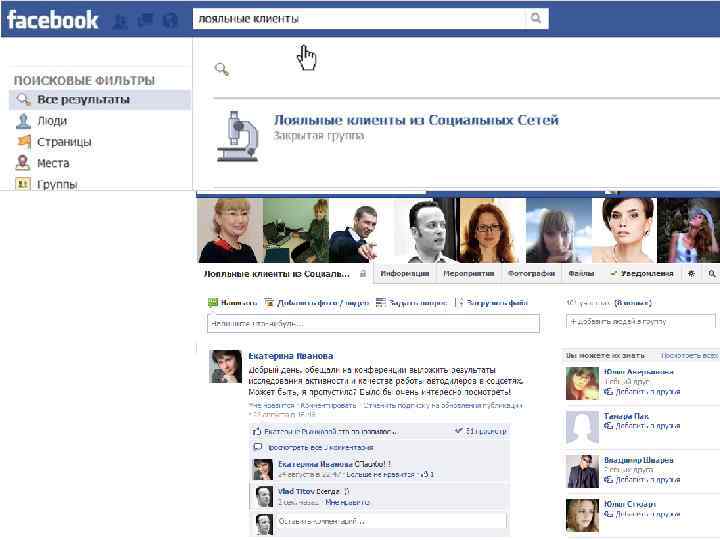
Task: Open Лояльные клиенты из Социальных Сетей result
Action: click(416, 120)
